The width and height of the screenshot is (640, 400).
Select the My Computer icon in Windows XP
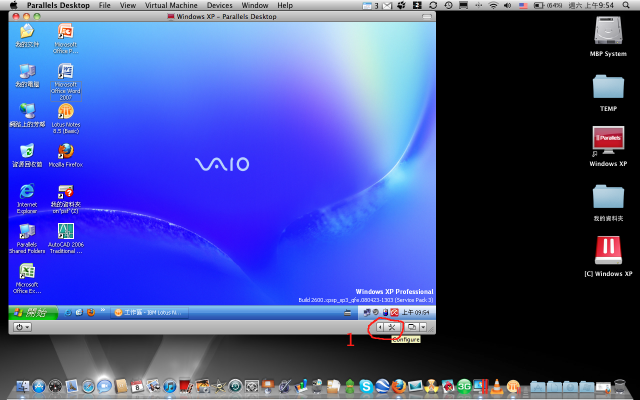click(27, 76)
